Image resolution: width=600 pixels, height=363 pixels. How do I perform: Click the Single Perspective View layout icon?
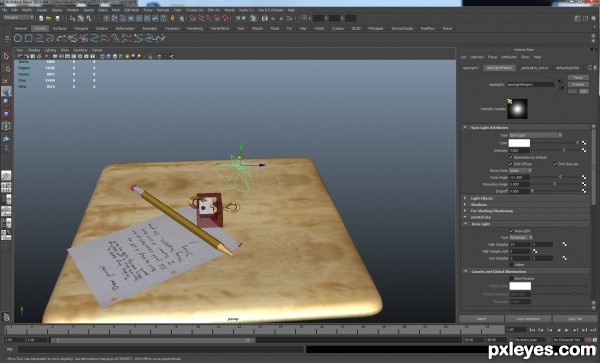pyautogui.click(x=6, y=176)
